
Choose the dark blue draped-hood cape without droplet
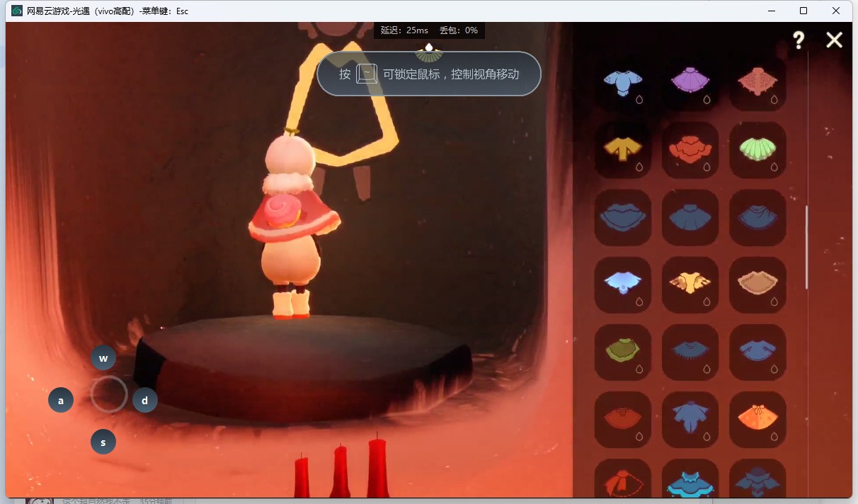click(757, 217)
